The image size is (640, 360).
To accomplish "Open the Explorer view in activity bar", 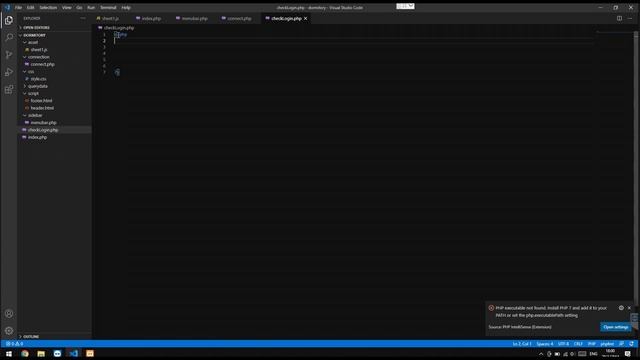I will pyautogui.click(x=9, y=20).
